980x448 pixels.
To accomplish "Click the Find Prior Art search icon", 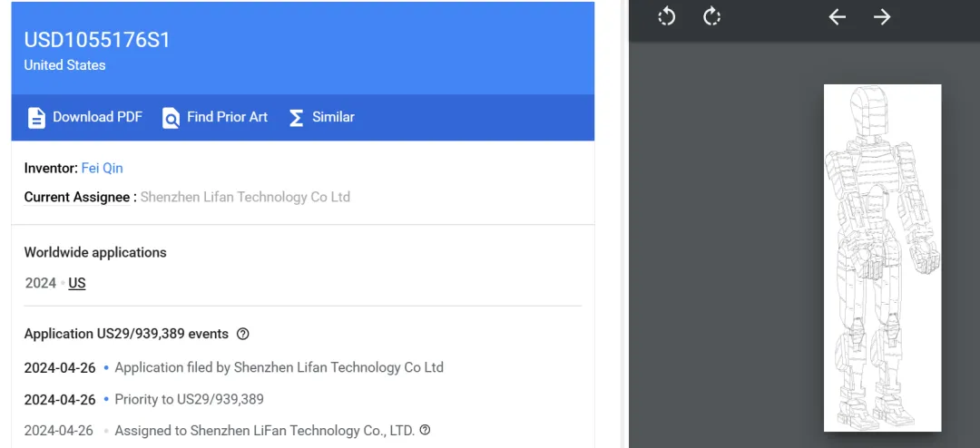I will point(171,118).
